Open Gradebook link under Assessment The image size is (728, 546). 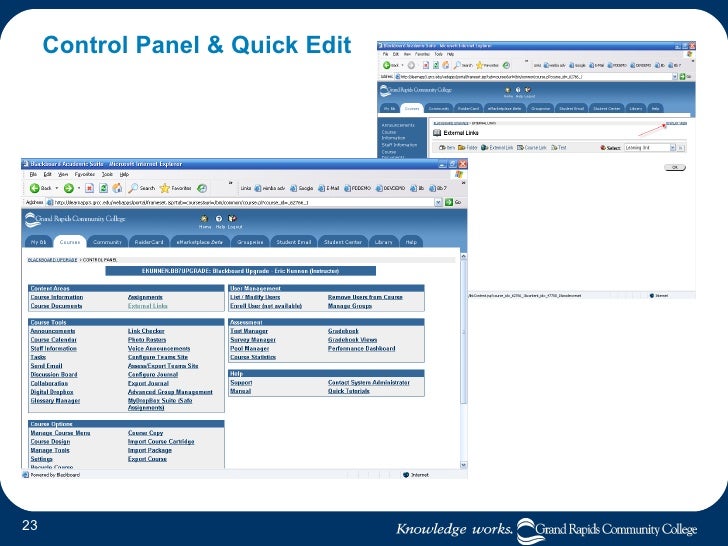click(343, 331)
